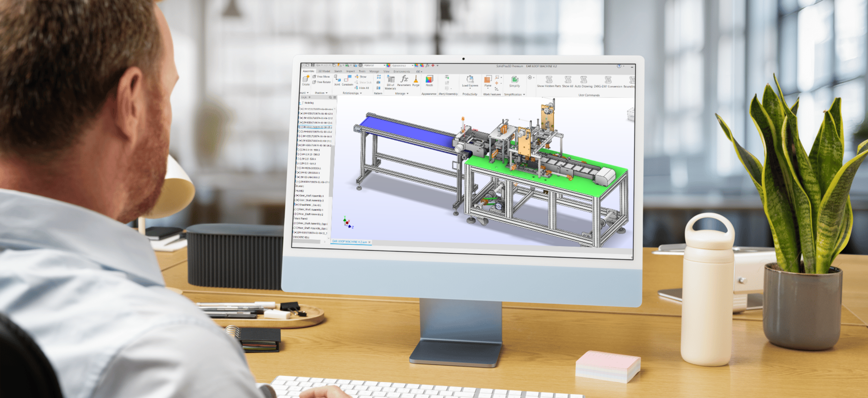Click Hide All relationships
868x398 pixels.
point(362,88)
